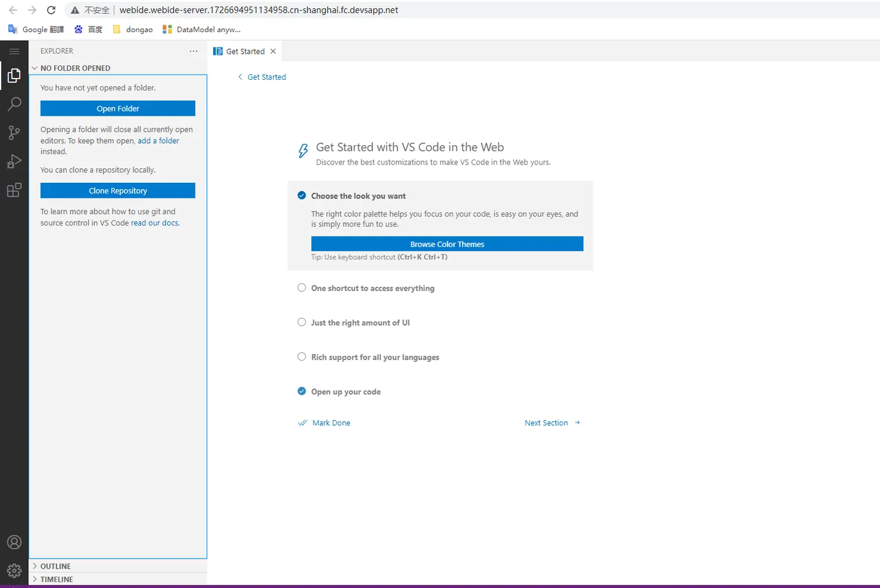Close the Get Started tab
Screen dimensions: 880x588
pyautogui.click(x=273, y=52)
